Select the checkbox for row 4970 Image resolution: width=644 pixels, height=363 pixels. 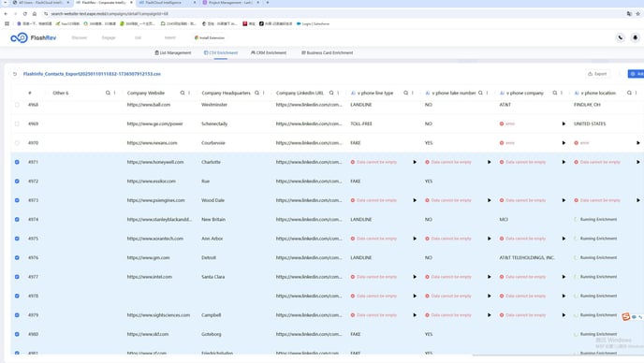pos(17,143)
